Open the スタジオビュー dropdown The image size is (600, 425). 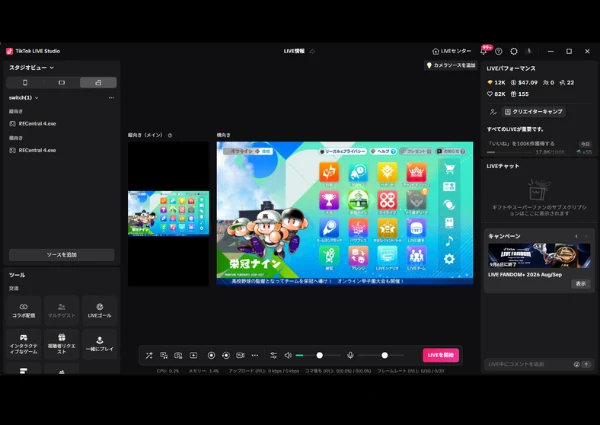31,68
